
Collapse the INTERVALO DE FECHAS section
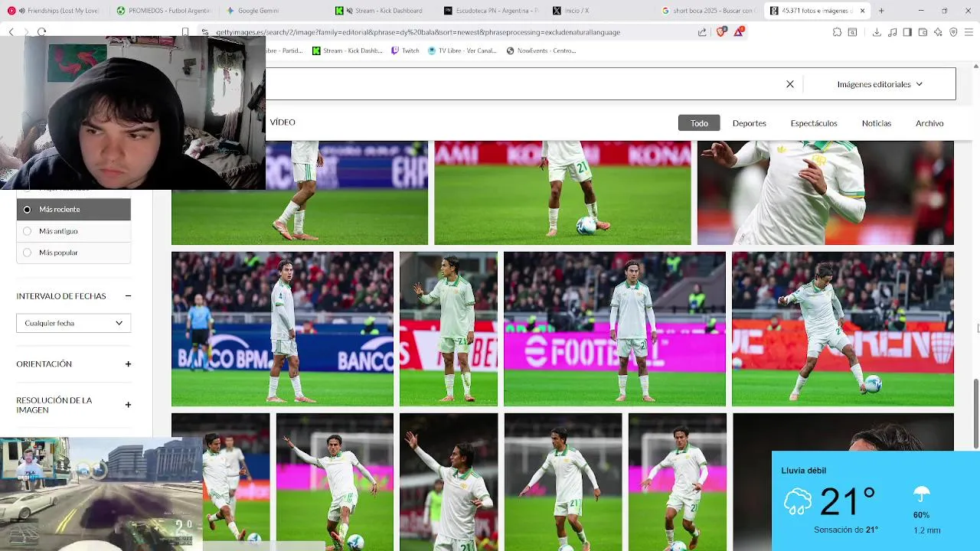(x=128, y=296)
